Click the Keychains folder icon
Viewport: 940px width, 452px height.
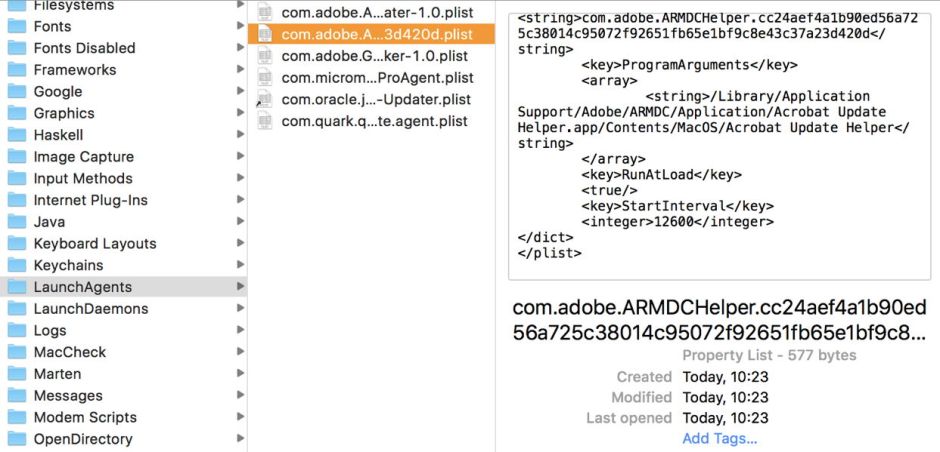(x=16, y=265)
